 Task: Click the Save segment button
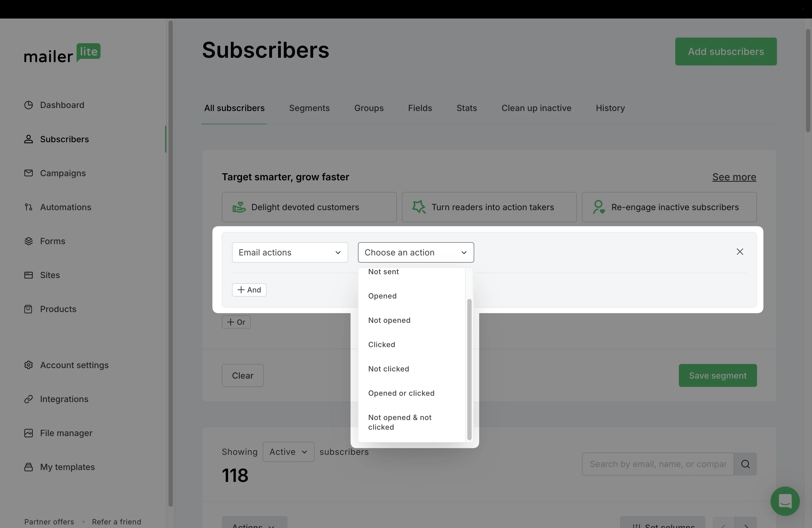[718, 376]
